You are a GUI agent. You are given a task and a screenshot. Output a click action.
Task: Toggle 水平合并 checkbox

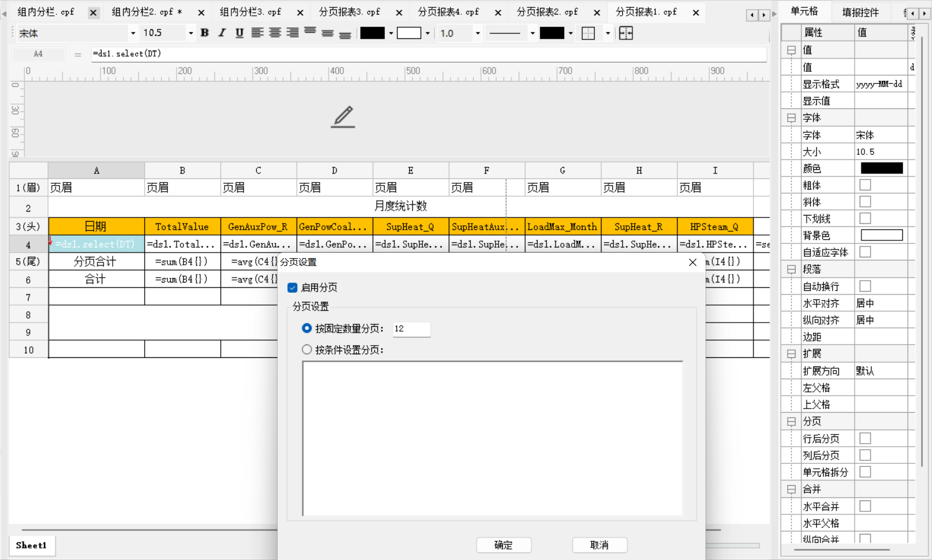coord(865,506)
